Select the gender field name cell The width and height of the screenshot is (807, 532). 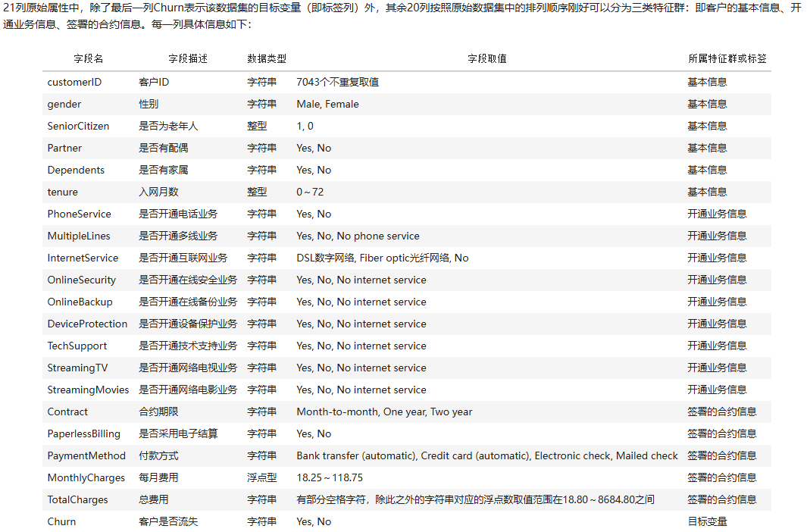[64, 105]
